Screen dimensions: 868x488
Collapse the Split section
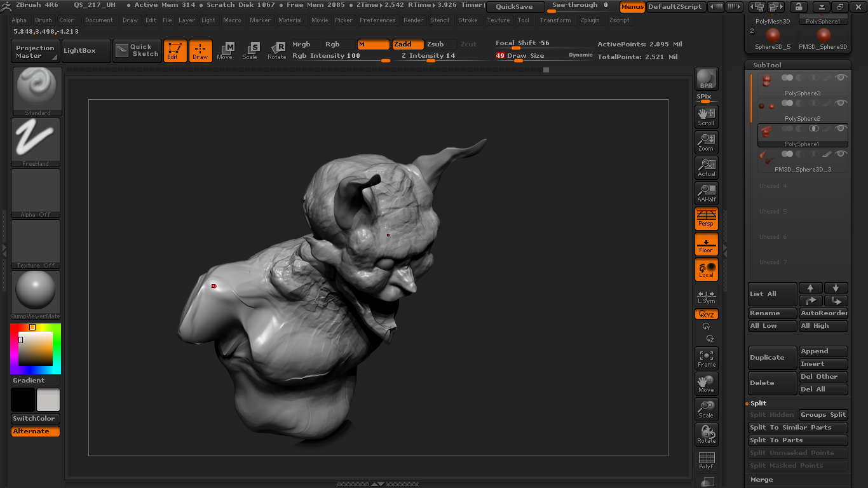(x=759, y=403)
